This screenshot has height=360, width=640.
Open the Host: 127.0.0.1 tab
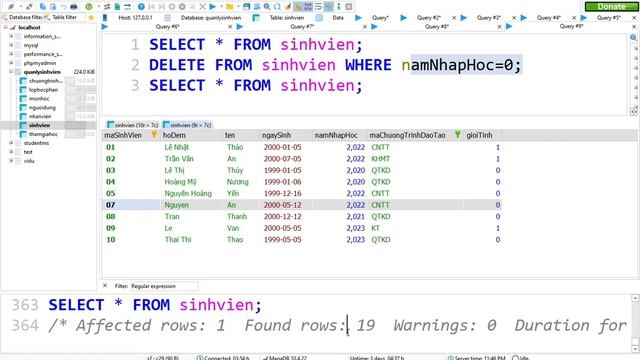coord(135,18)
